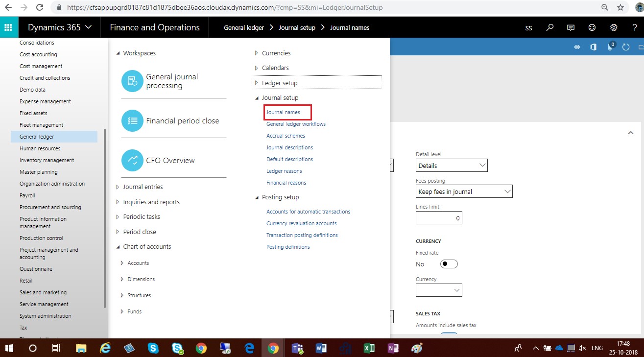Click the help question mark icon

coord(635,28)
